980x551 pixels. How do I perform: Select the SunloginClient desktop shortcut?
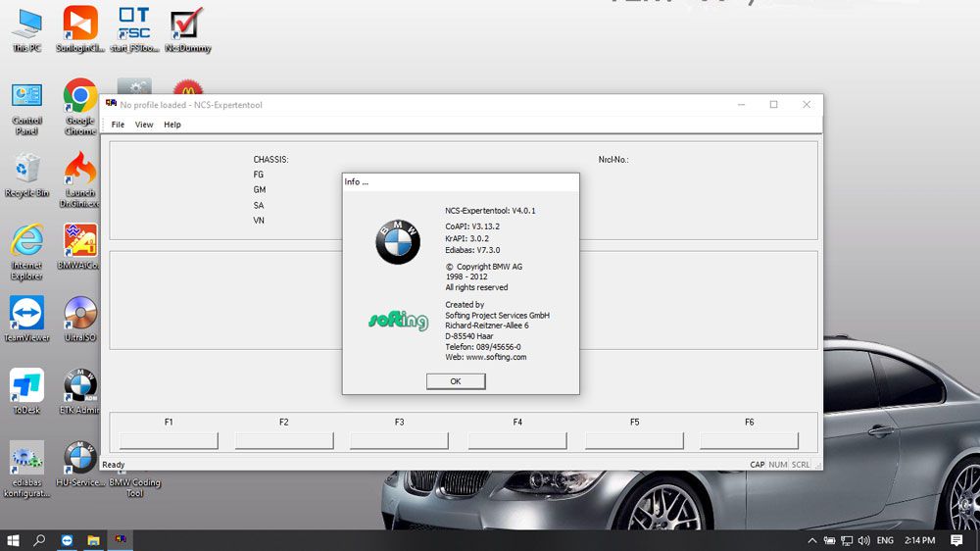(x=80, y=29)
